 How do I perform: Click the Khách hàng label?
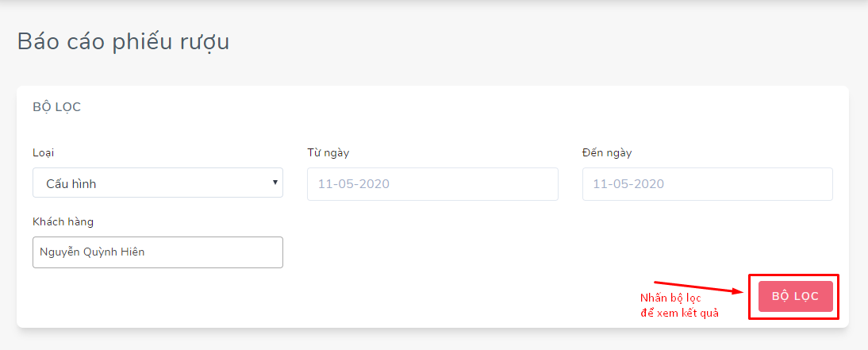tap(63, 222)
